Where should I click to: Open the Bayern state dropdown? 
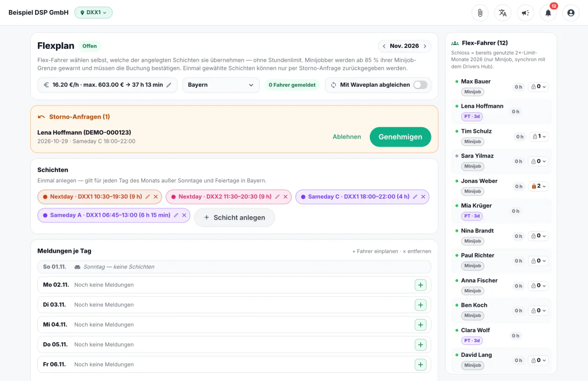[x=221, y=85]
